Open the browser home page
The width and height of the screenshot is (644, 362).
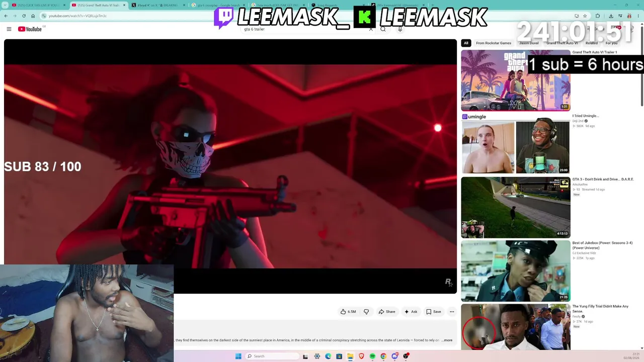point(33,16)
